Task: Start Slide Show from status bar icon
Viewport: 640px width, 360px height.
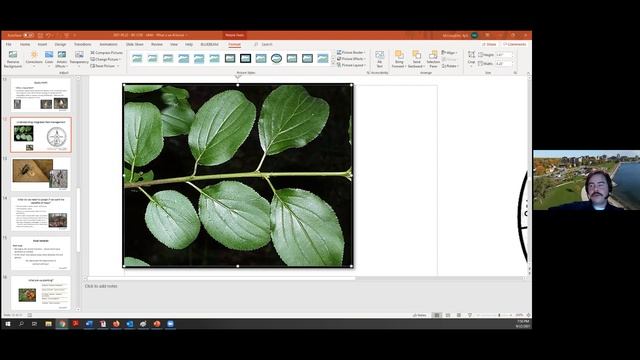Action: (470, 315)
